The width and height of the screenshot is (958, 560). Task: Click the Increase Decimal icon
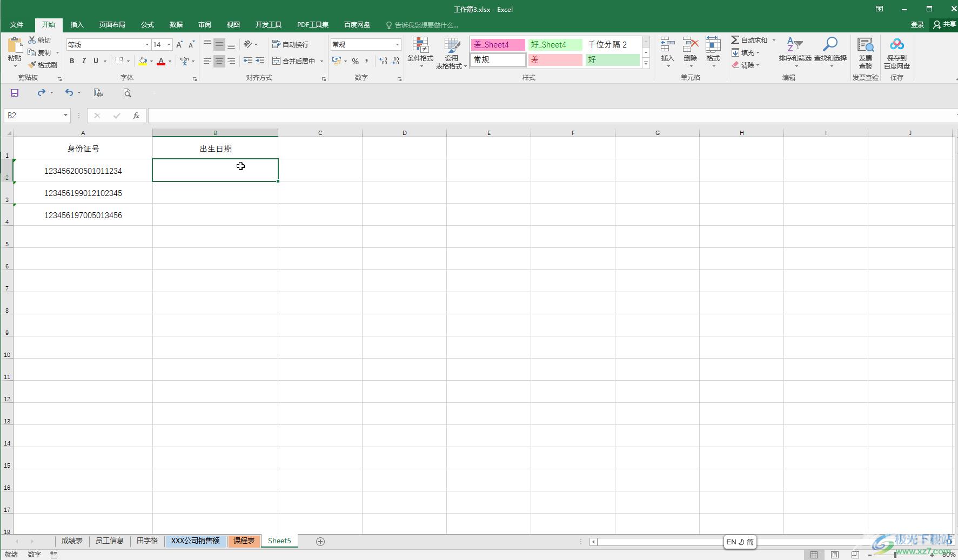[383, 61]
